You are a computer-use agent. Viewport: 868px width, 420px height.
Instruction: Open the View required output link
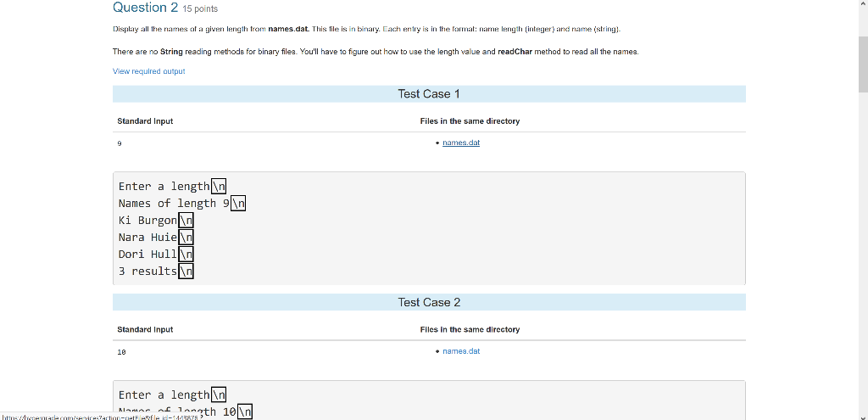148,71
